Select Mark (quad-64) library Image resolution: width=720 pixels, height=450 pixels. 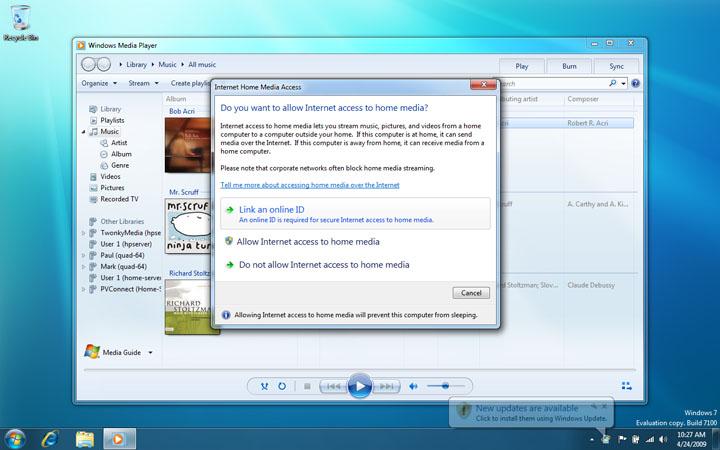[x=123, y=266]
